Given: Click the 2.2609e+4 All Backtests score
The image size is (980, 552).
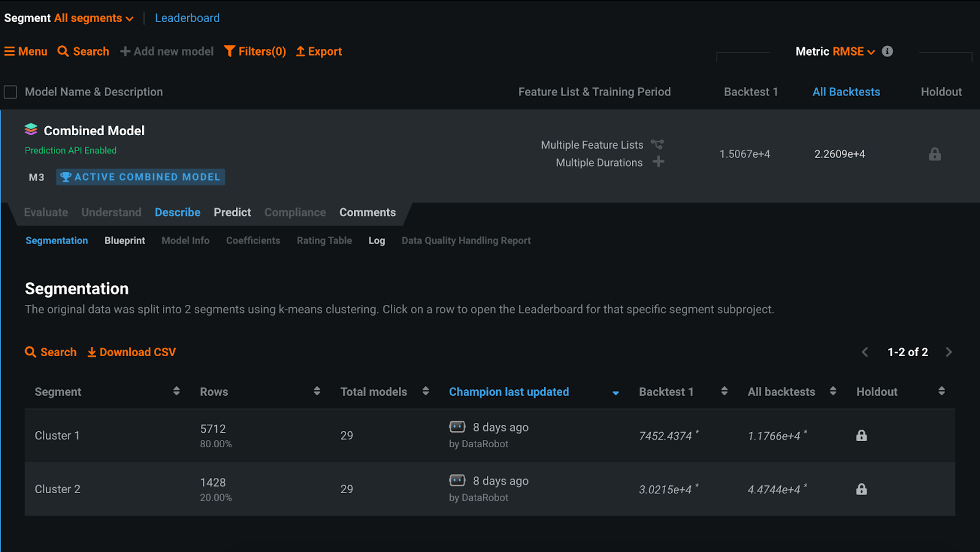Looking at the screenshot, I should (x=840, y=154).
